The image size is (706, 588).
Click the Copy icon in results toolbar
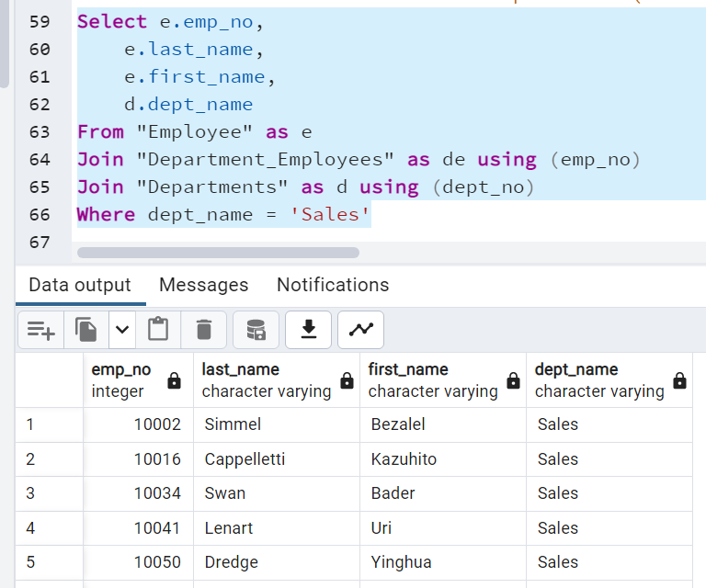pyautogui.click(x=86, y=330)
